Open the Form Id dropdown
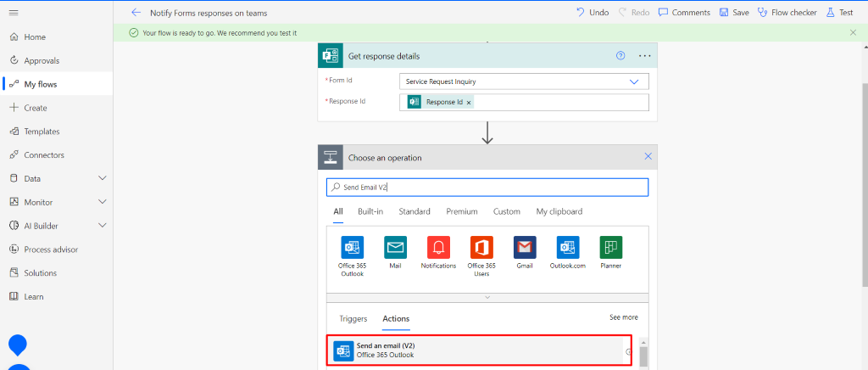Screen dimensions: 868x370 point(634,81)
